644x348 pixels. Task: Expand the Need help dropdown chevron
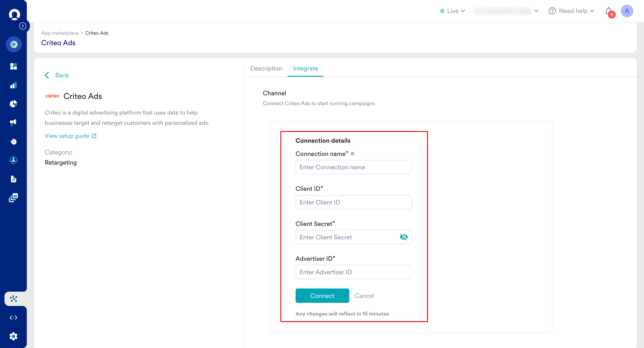592,11
